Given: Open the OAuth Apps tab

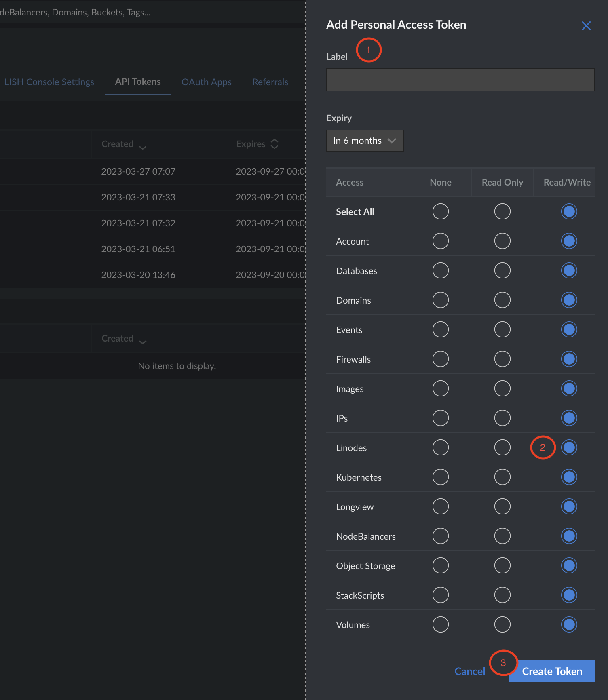Looking at the screenshot, I should (x=207, y=82).
